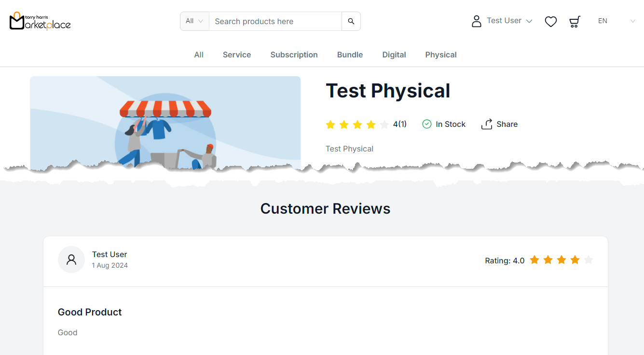Expand the All search category dropdown
The width and height of the screenshot is (644, 355).
pos(194,21)
